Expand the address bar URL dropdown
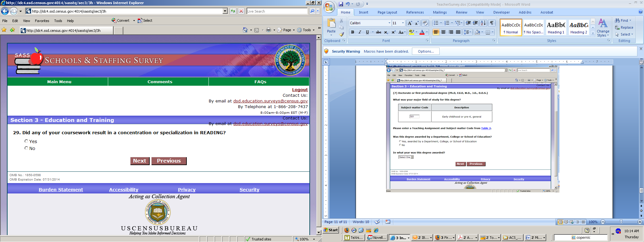Viewport: 644px width, 242px height. click(225, 11)
